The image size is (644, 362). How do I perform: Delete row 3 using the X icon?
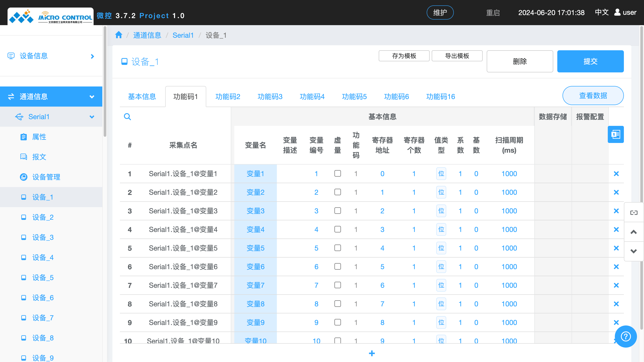click(x=616, y=211)
